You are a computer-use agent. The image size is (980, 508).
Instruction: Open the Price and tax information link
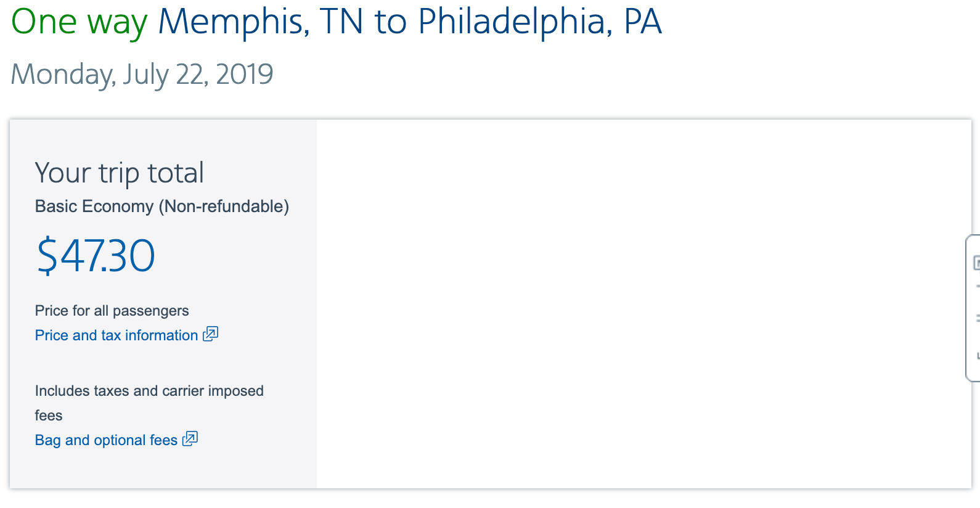116,335
